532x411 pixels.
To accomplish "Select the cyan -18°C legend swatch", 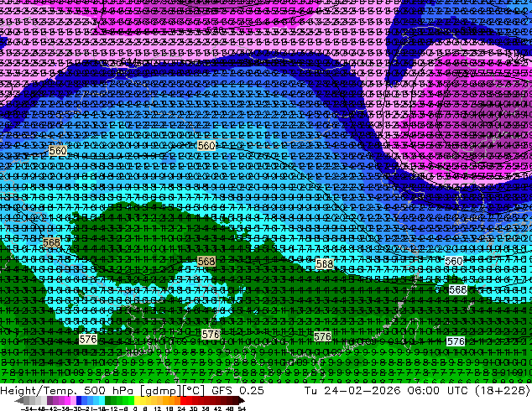I will pyautogui.click(x=102, y=401).
